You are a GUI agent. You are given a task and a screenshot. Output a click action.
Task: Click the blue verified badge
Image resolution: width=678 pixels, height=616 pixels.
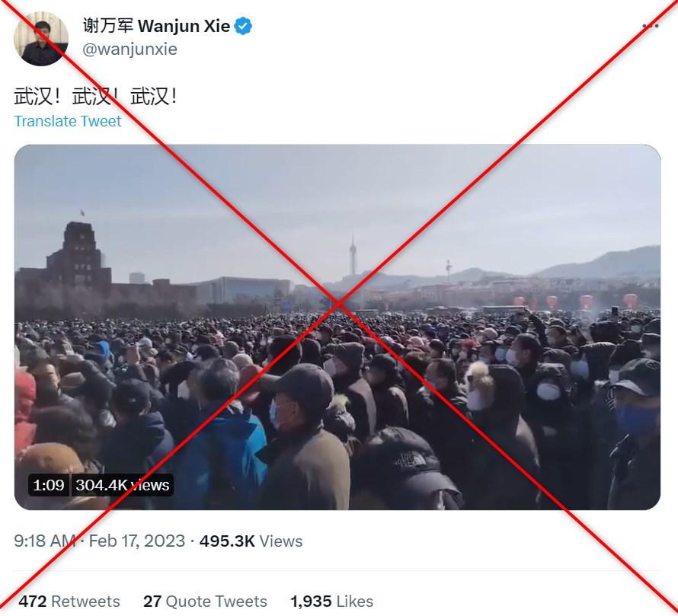coord(243,27)
